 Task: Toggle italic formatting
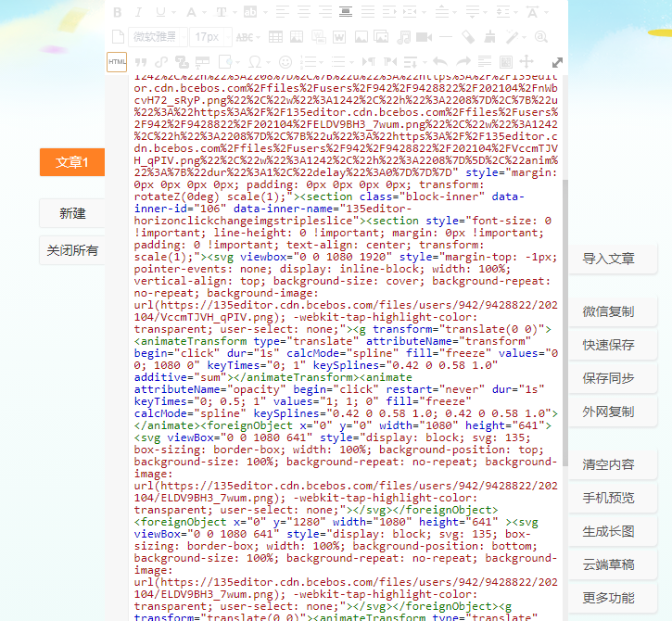tap(138, 12)
